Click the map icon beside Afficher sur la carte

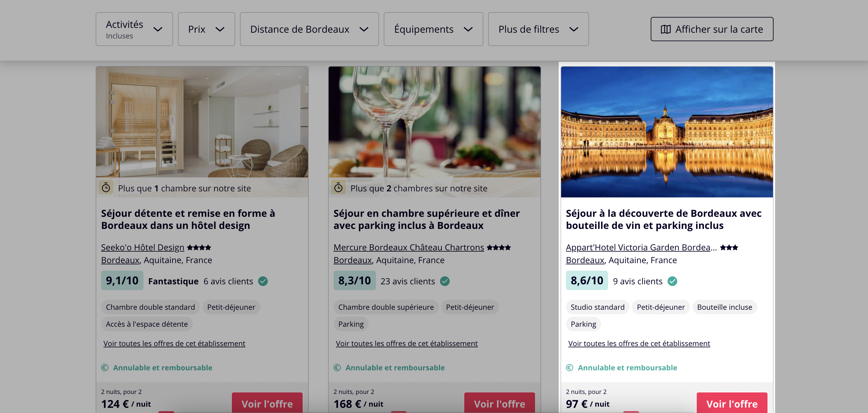tap(666, 29)
